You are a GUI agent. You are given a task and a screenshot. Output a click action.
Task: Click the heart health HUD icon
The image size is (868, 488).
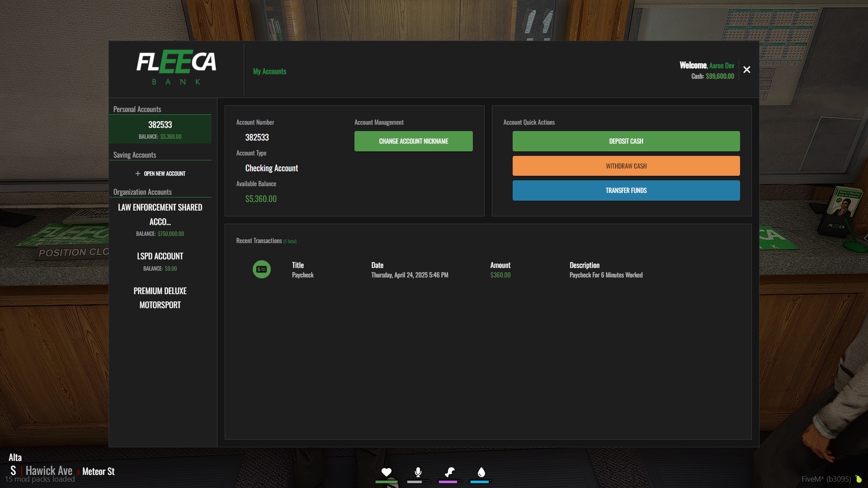coord(387,472)
